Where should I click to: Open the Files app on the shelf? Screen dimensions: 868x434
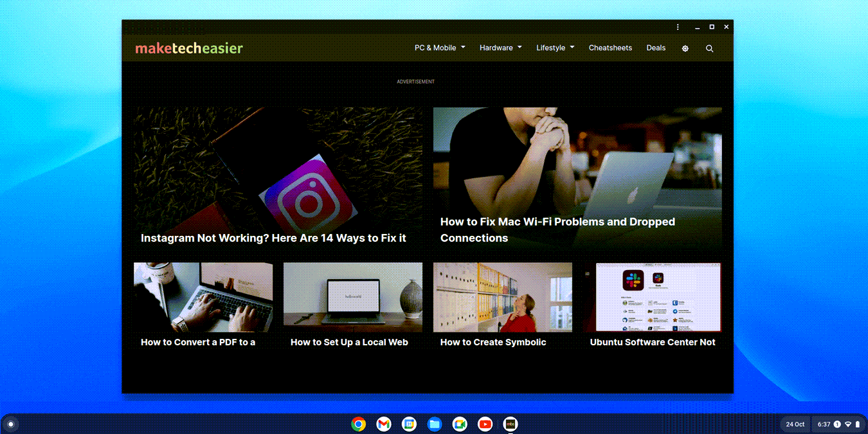click(434, 424)
